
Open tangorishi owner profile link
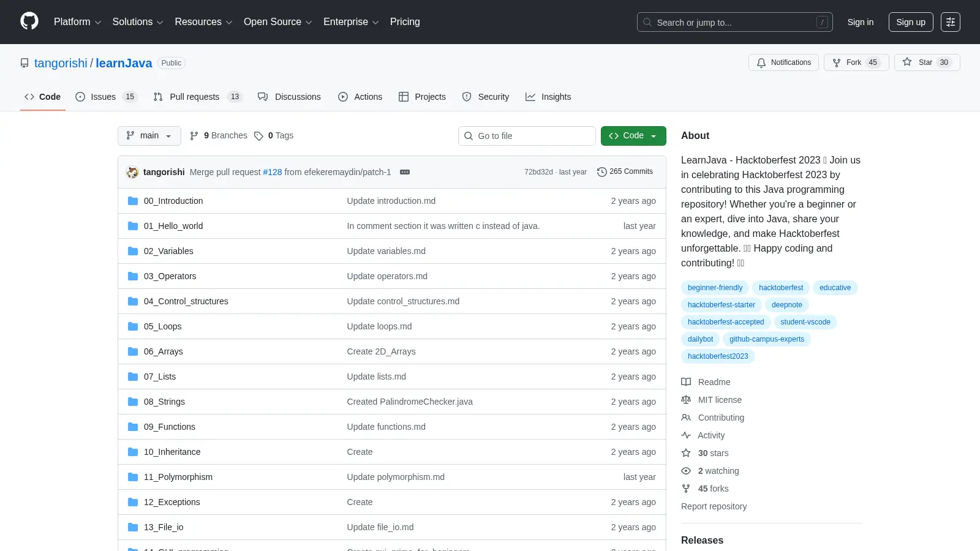point(61,63)
